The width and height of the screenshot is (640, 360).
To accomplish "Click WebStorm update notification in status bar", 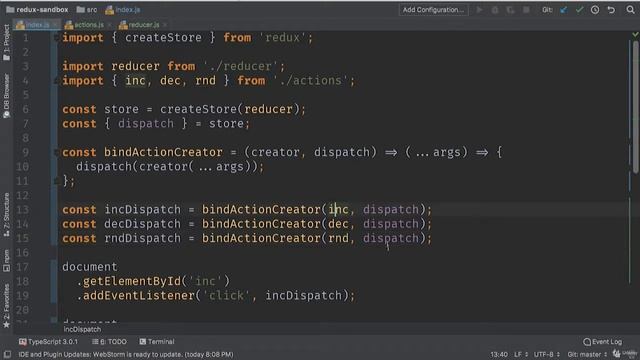I will click(126, 354).
